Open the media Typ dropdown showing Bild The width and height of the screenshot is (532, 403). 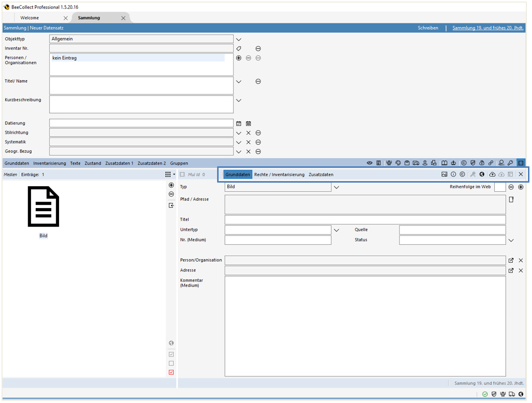[x=336, y=187]
